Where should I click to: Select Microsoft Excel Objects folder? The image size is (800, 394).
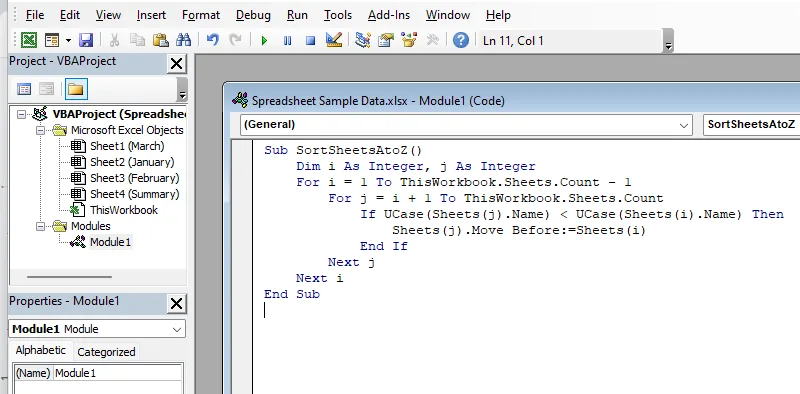click(x=127, y=130)
